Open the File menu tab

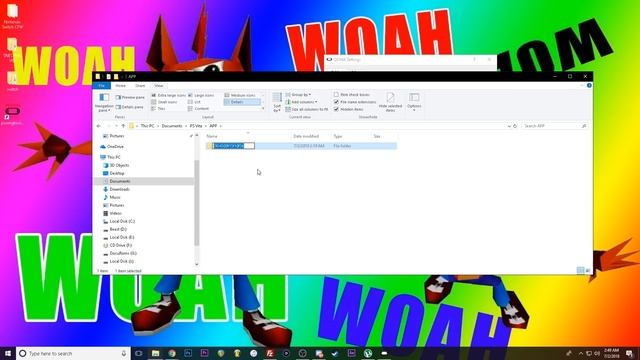(x=102, y=86)
